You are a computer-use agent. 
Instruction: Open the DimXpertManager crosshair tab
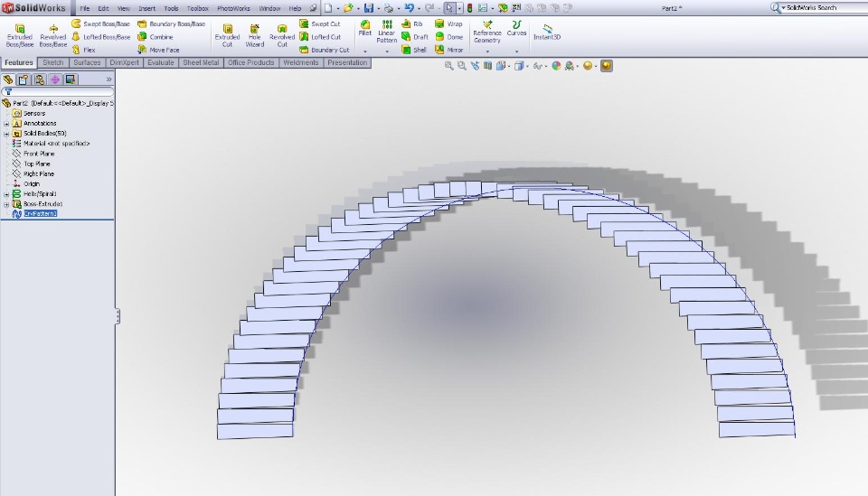pyautogui.click(x=55, y=80)
